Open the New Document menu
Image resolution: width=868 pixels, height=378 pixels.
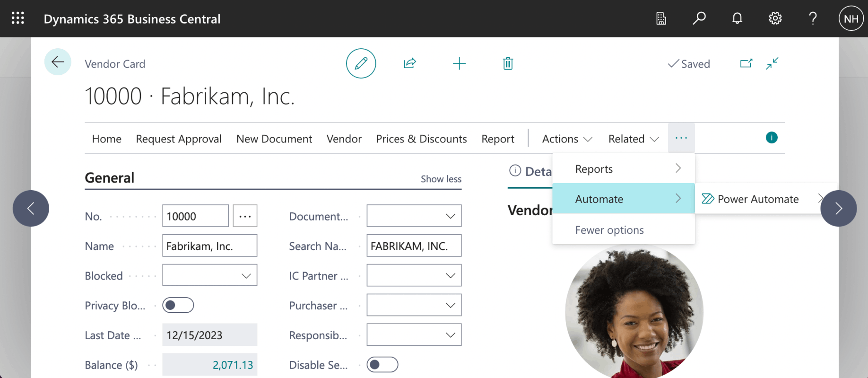(x=274, y=139)
